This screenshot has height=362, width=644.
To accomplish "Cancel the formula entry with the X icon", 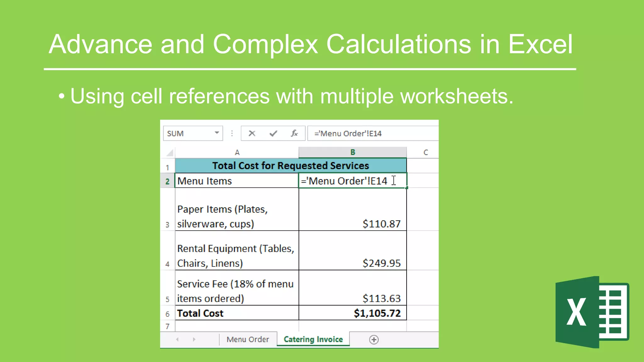I will point(252,134).
